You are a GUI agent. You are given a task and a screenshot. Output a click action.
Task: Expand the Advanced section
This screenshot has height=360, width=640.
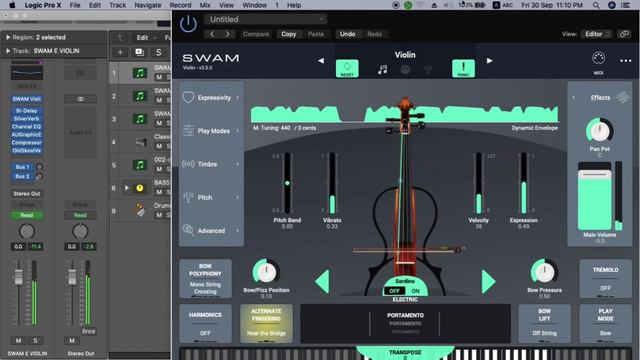click(x=211, y=230)
